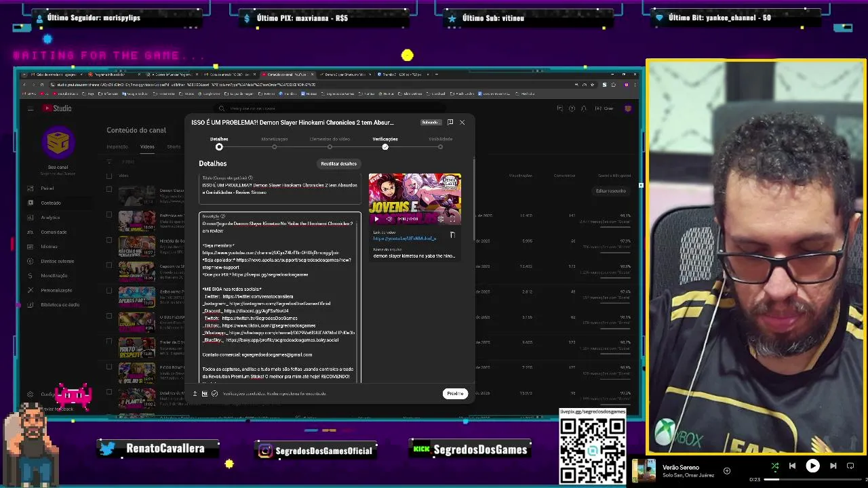Select the fourth video row checkbox

[109, 265]
